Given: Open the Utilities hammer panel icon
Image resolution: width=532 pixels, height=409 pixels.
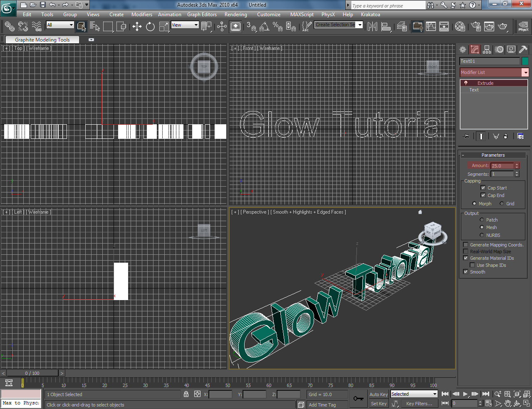Looking at the screenshot, I should pos(522,49).
